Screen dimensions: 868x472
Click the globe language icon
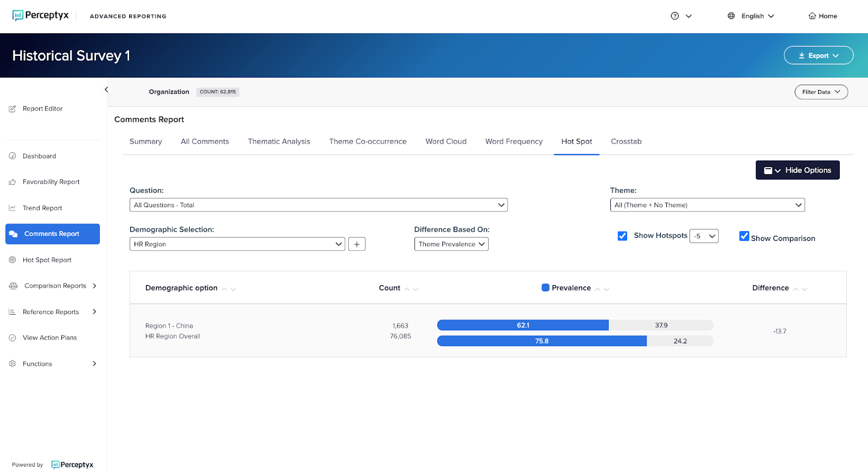[731, 16]
